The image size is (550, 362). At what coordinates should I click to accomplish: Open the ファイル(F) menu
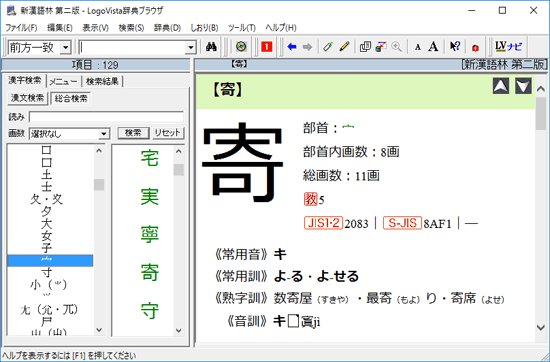(x=21, y=28)
